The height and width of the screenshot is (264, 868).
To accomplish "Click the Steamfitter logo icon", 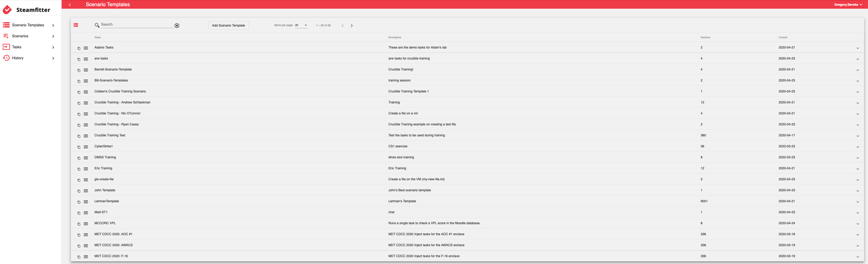I will click(7, 10).
